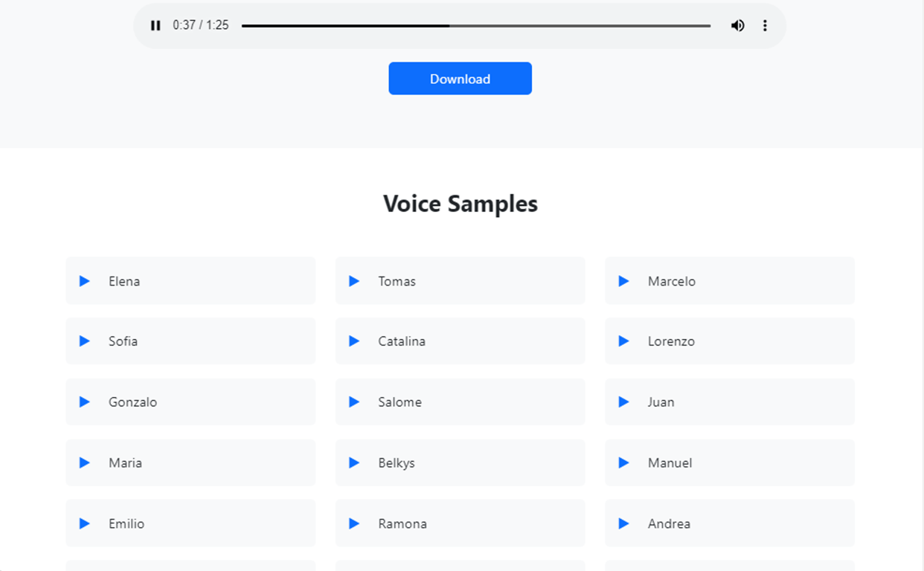
Task: Play the Sofia voice sample
Action: (x=85, y=341)
